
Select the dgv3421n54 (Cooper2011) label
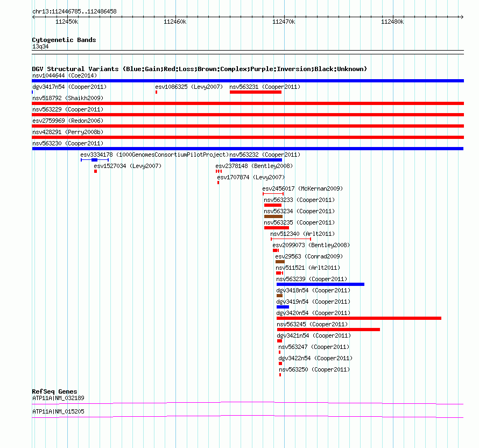click(x=314, y=335)
